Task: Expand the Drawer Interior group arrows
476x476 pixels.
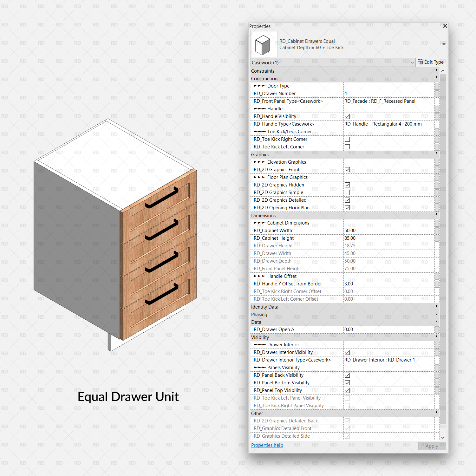Action: pyautogui.click(x=260, y=344)
